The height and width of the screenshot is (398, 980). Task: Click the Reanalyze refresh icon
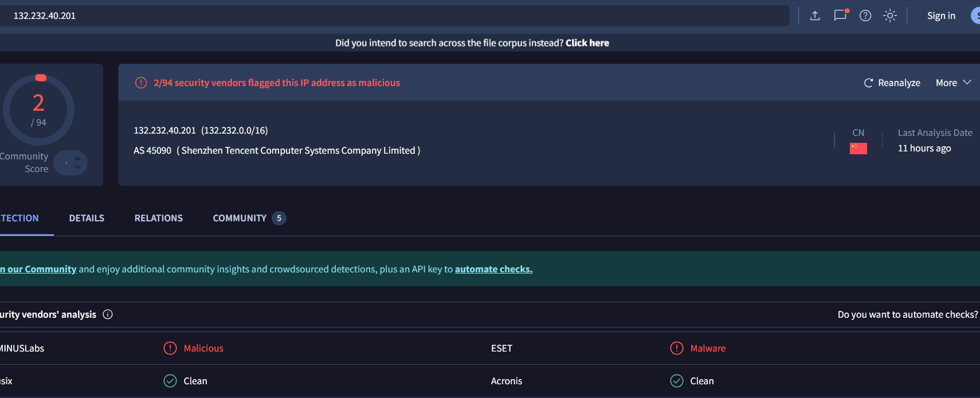pos(868,83)
